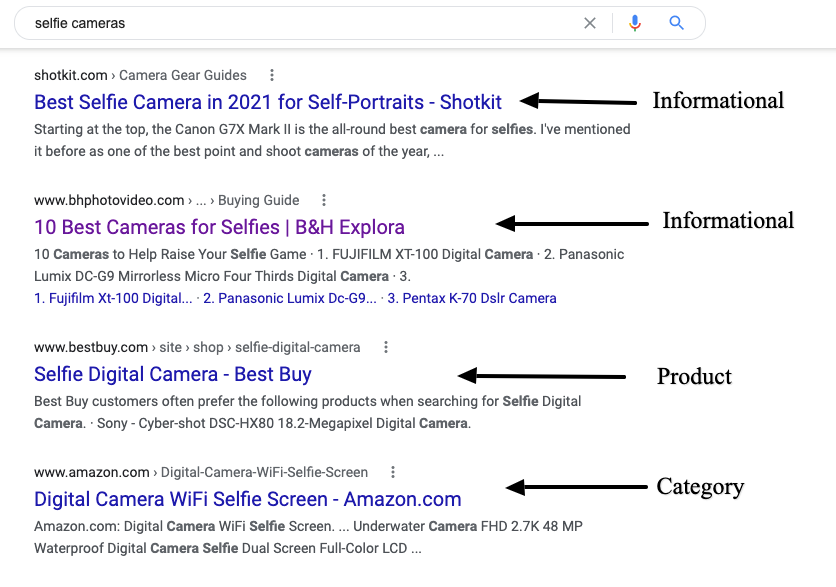Image resolution: width=836 pixels, height=587 pixels.
Task: Open the three-dot menu on the Shotkit result
Action: [271, 75]
